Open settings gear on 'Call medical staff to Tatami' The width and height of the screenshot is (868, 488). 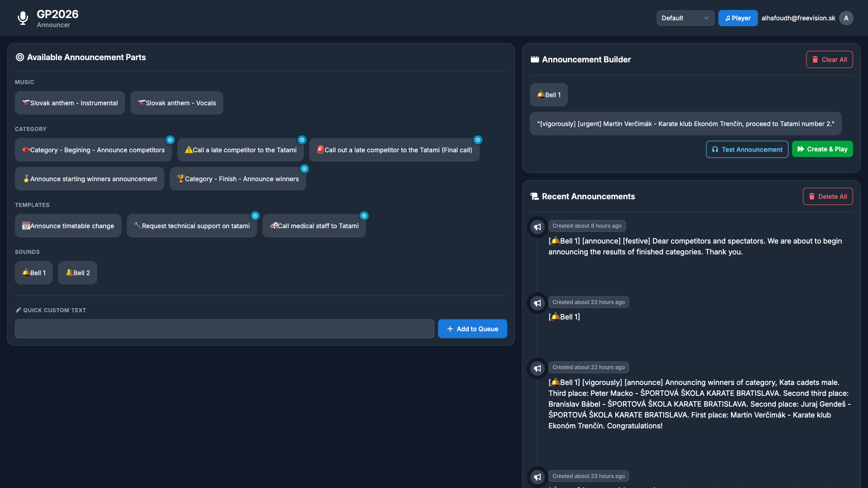(x=364, y=216)
